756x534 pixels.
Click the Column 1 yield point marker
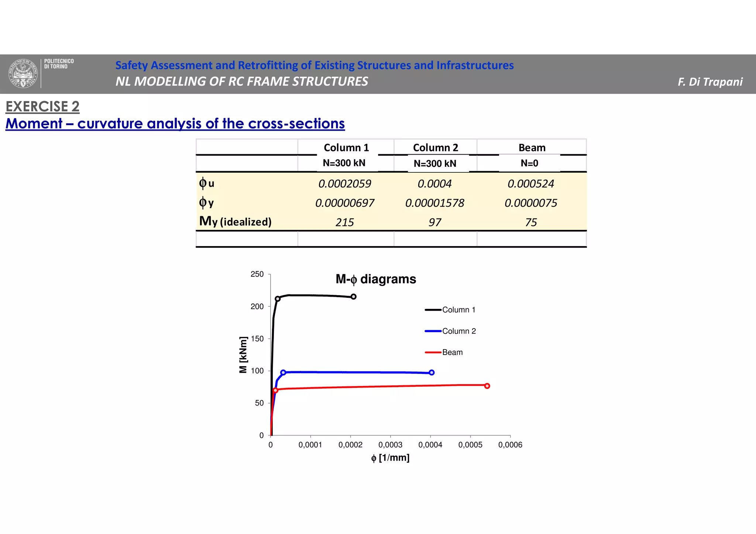[278, 299]
